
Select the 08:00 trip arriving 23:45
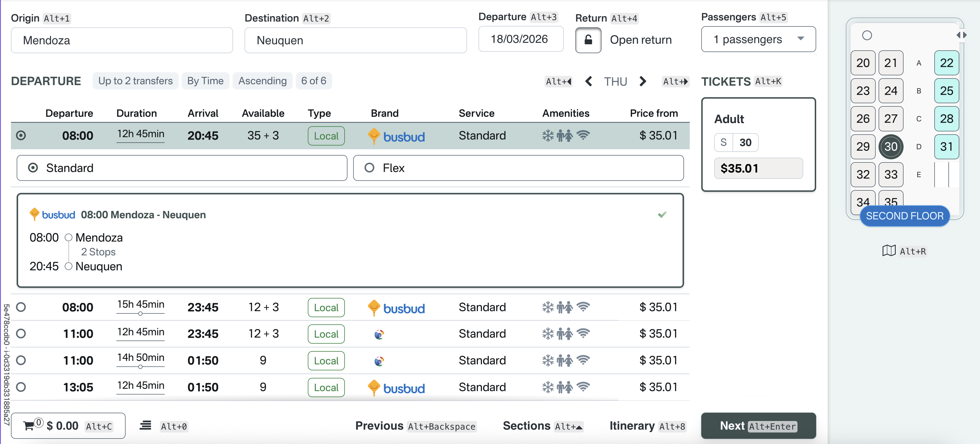[x=21, y=307]
